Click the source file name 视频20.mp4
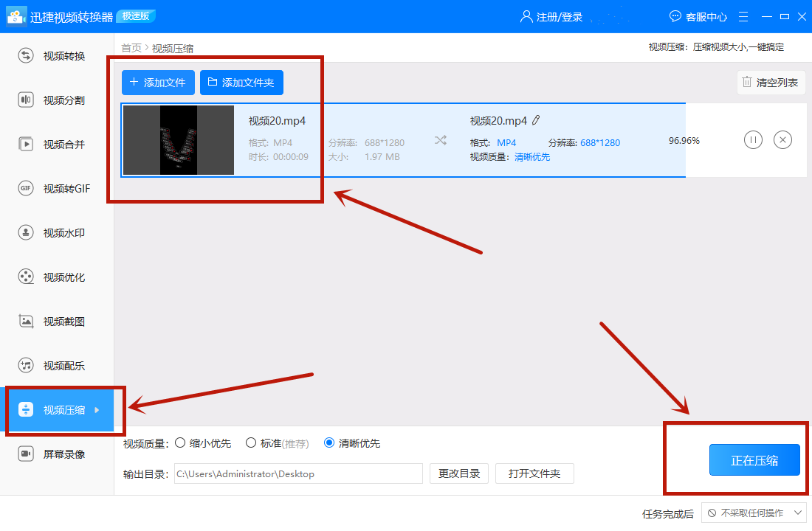Image resolution: width=812 pixels, height=531 pixels. tap(277, 121)
